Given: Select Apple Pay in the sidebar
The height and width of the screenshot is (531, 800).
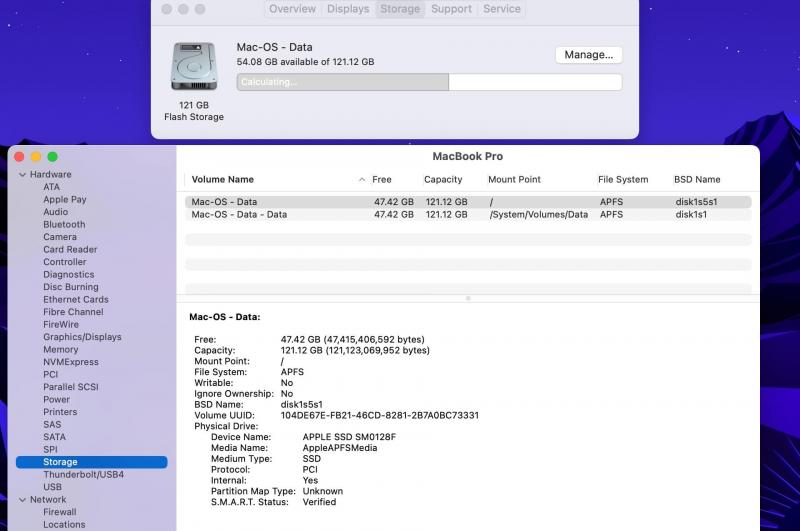Looking at the screenshot, I should coord(64,199).
